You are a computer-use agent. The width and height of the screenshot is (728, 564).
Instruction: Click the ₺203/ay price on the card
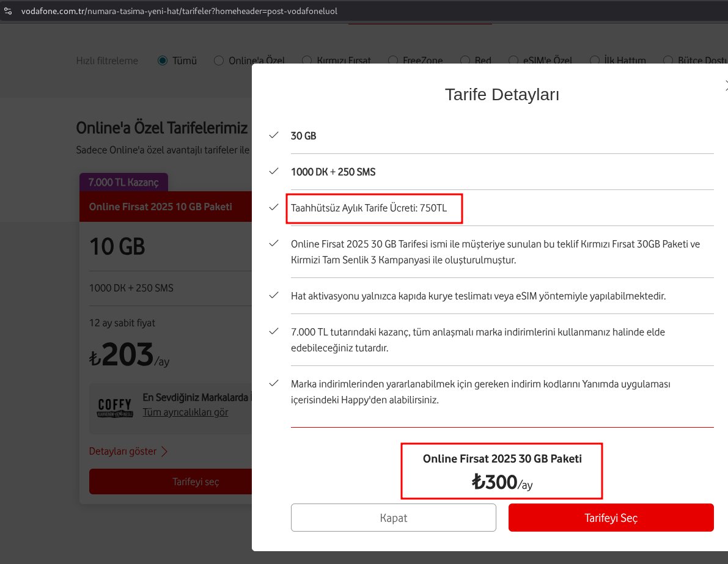tap(129, 355)
